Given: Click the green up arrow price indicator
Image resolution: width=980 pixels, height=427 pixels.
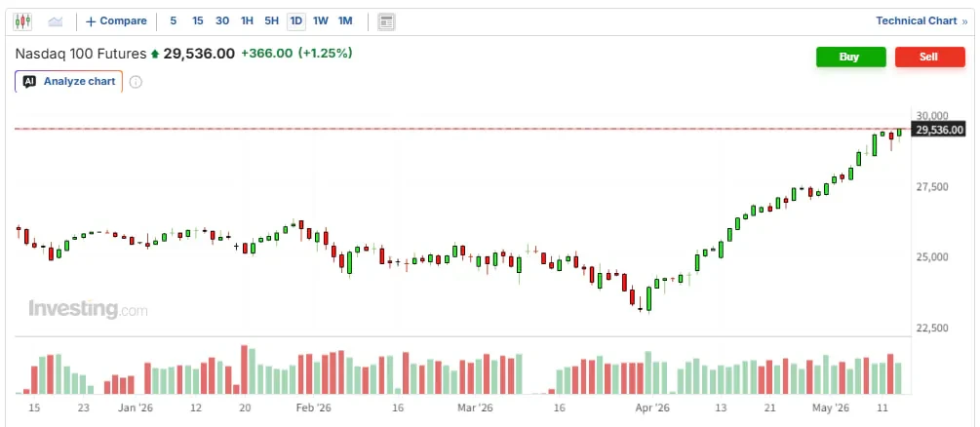Looking at the screenshot, I should 155,54.
